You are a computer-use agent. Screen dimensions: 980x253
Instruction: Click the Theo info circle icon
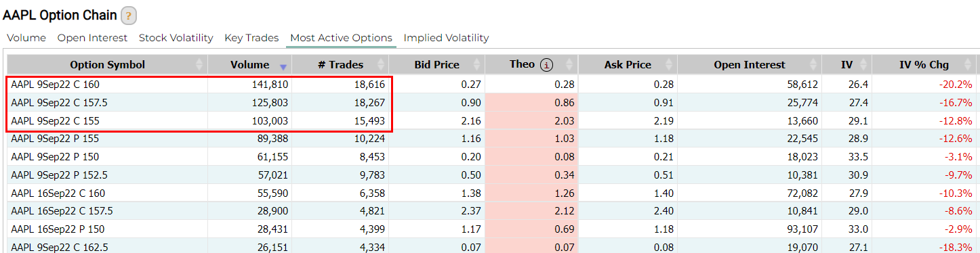pyautogui.click(x=546, y=65)
